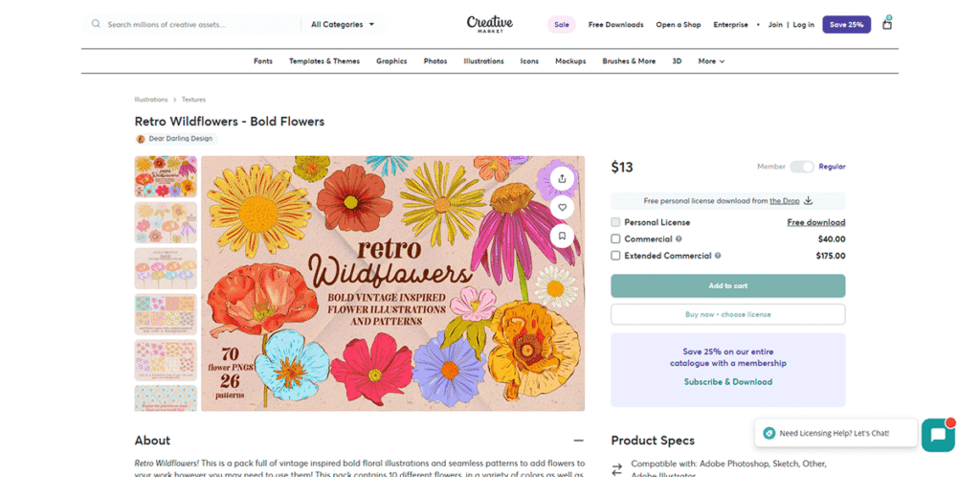Image resolution: width=980 pixels, height=477 pixels.
Task: Like the product with heart icon
Action: coord(562,207)
